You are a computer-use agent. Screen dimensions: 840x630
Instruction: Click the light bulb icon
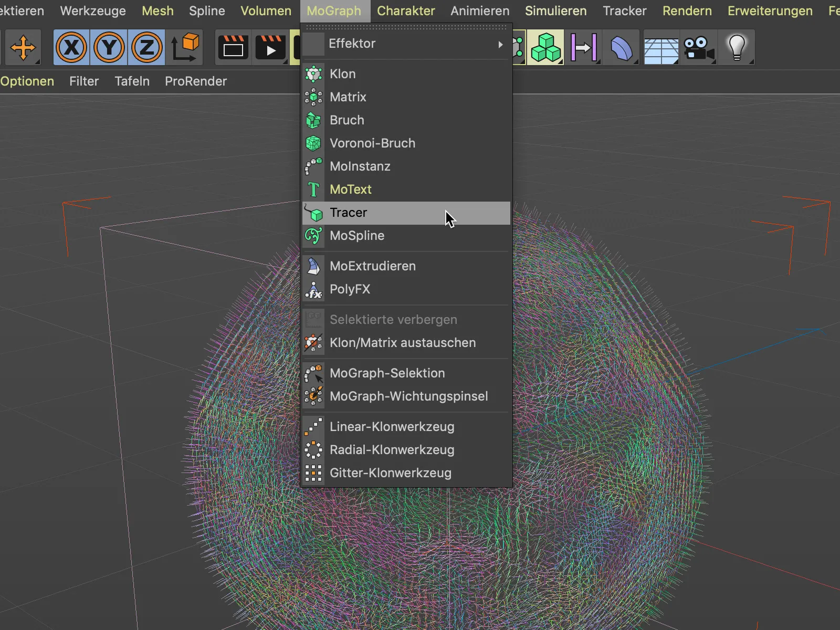coord(737,48)
